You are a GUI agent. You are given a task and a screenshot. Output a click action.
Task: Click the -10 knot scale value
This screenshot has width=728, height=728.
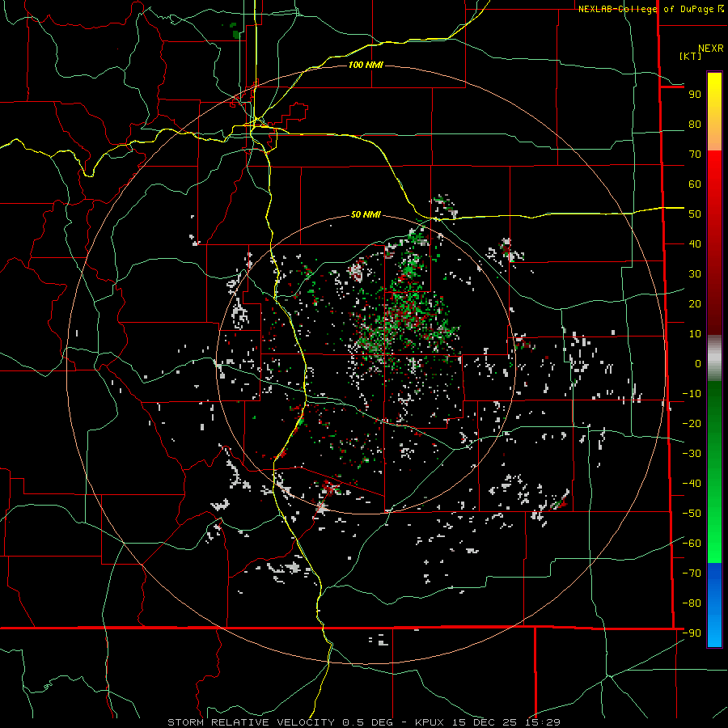tap(692, 393)
